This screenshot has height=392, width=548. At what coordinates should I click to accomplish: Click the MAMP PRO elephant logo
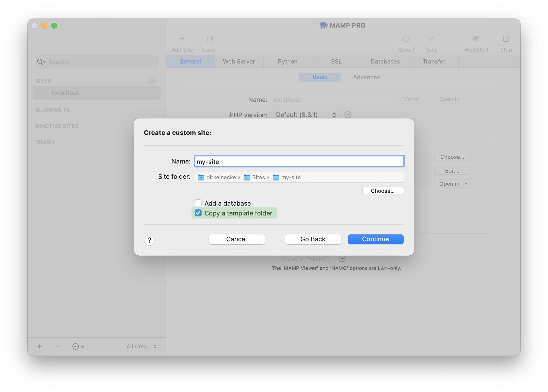point(321,25)
